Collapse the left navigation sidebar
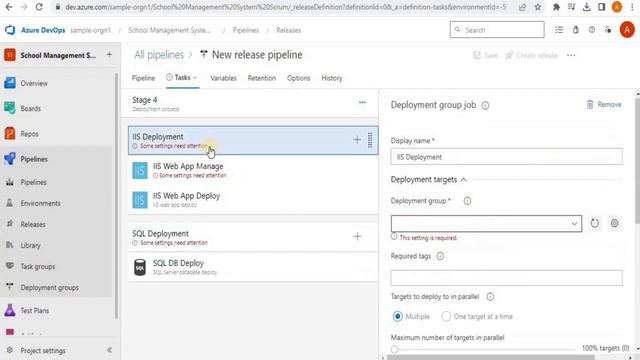This screenshot has height=360, width=640. click(x=109, y=350)
